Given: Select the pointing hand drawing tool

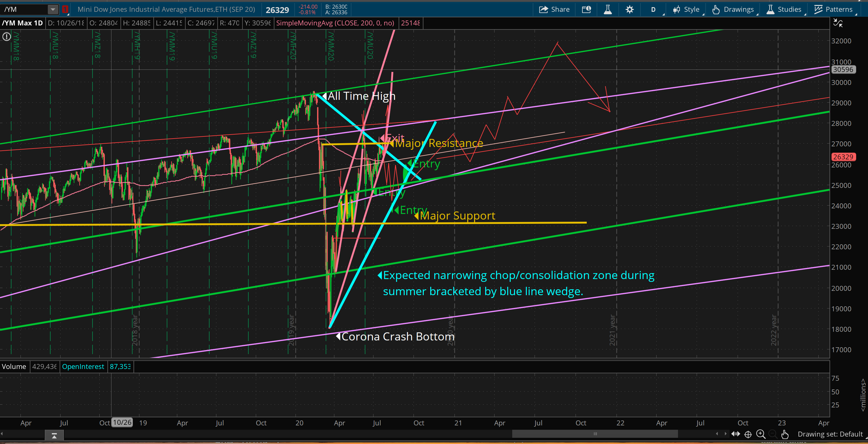Looking at the screenshot, I should pyautogui.click(x=785, y=434).
